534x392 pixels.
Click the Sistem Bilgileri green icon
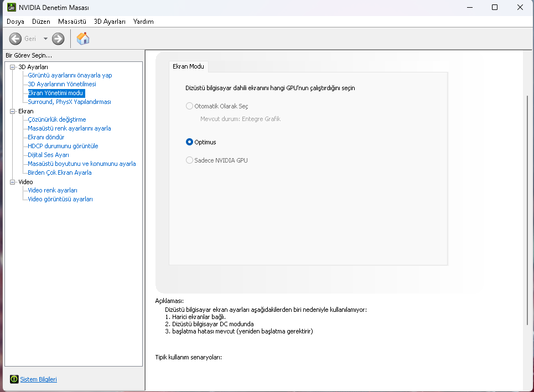(x=14, y=379)
